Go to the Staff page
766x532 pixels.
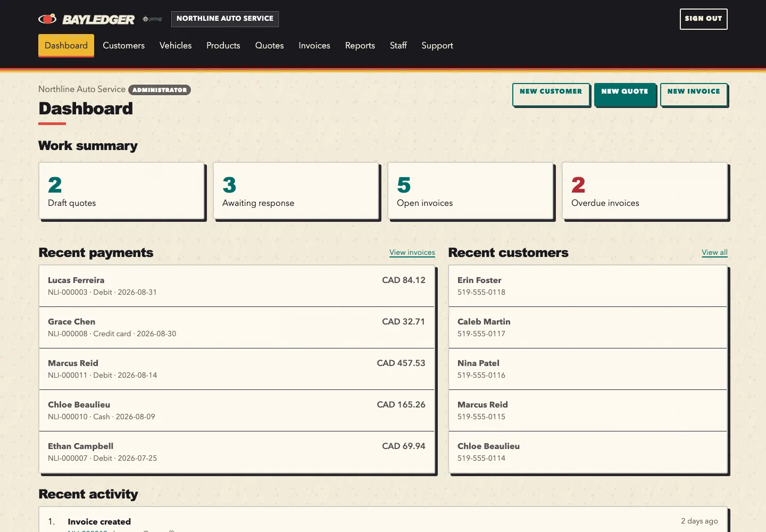pos(398,46)
